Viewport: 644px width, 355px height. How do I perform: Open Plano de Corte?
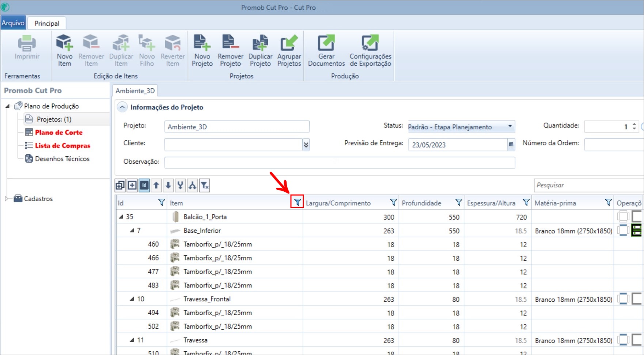click(58, 133)
